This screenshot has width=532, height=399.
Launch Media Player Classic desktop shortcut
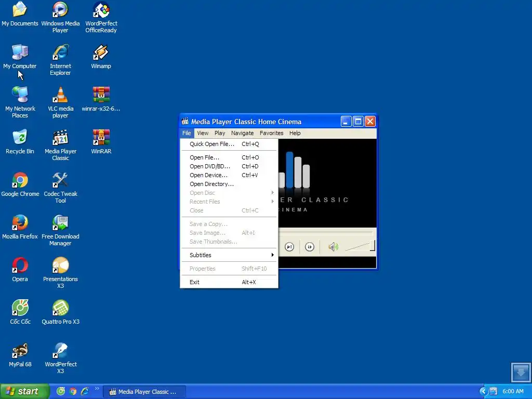(x=60, y=145)
